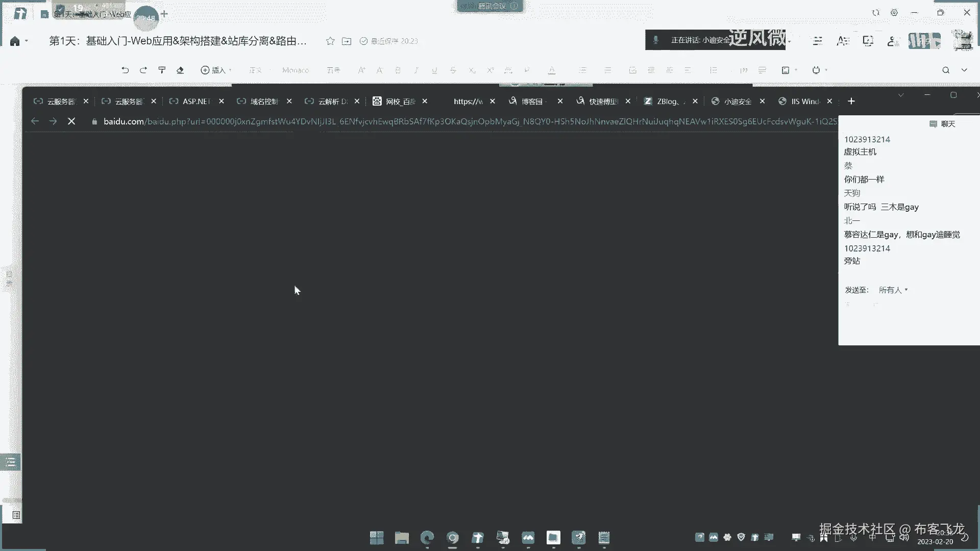The height and width of the screenshot is (551, 980).
Task: Open Edge browser from the taskbar
Action: pyautogui.click(x=427, y=538)
